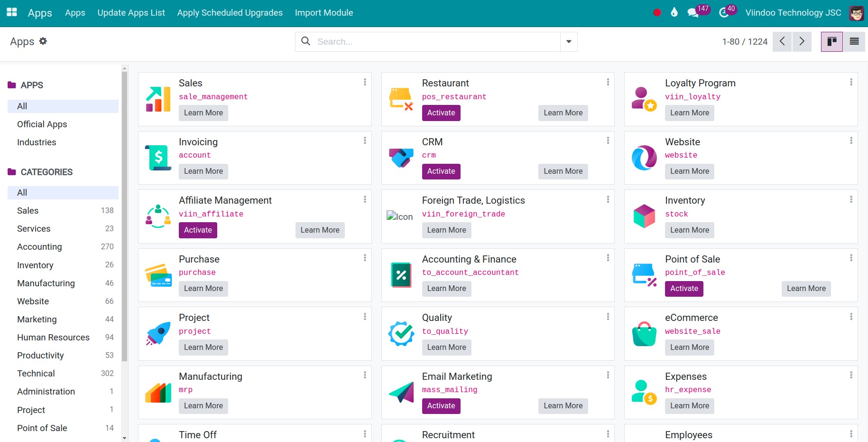Click the Email Marketing paper plane icon

click(x=401, y=392)
